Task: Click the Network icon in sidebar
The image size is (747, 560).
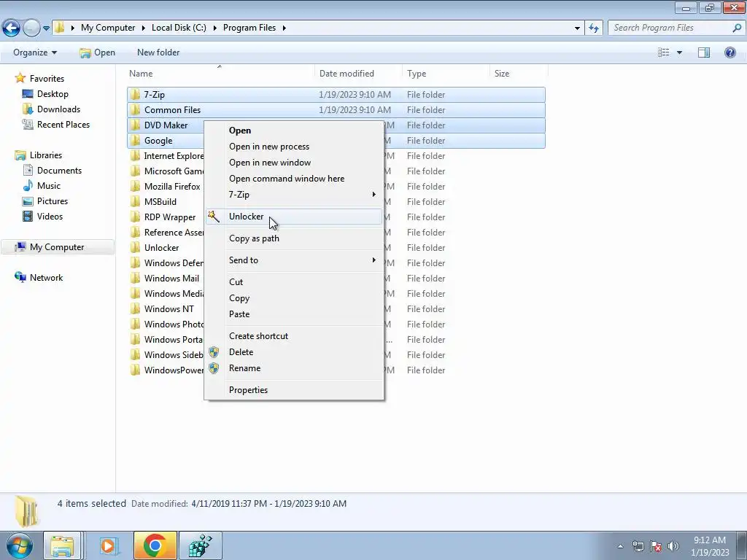Action: tap(20, 277)
